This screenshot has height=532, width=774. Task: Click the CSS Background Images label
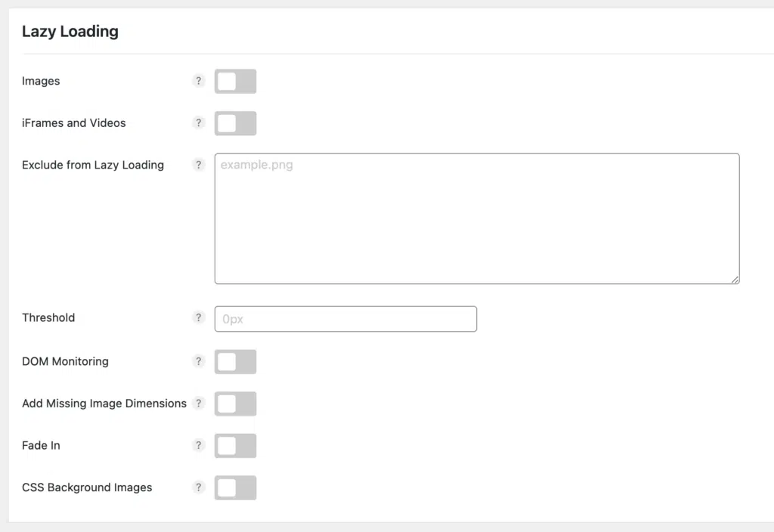[87, 487]
